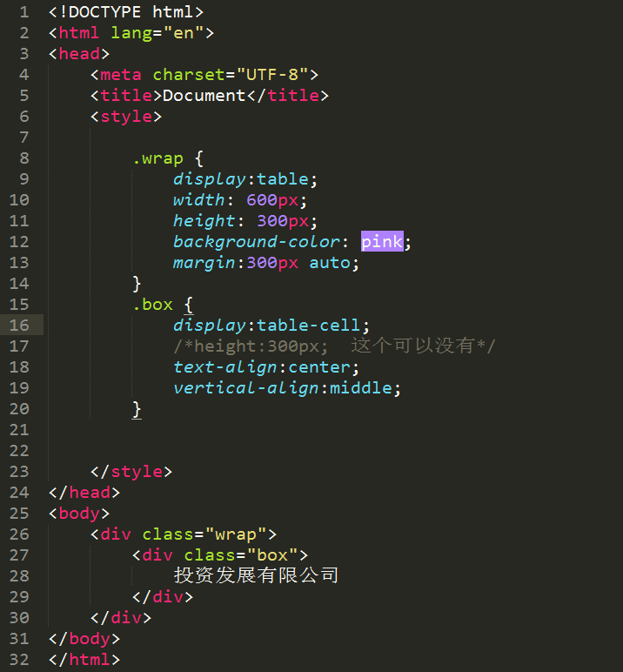Click the text 投资发展有限公司

click(x=256, y=575)
